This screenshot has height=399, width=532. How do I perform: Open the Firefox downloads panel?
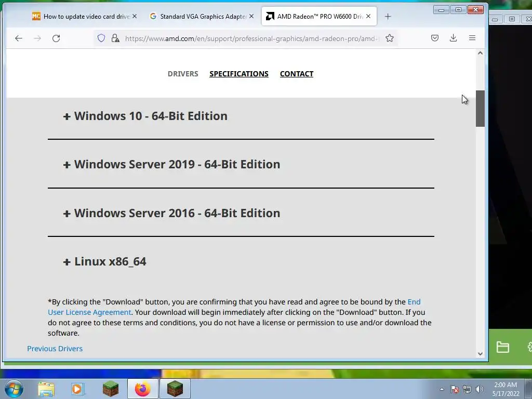pyautogui.click(x=453, y=38)
